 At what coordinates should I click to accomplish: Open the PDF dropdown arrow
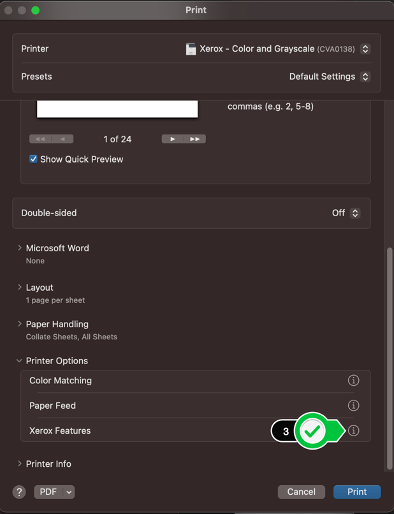tap(69, 492)
